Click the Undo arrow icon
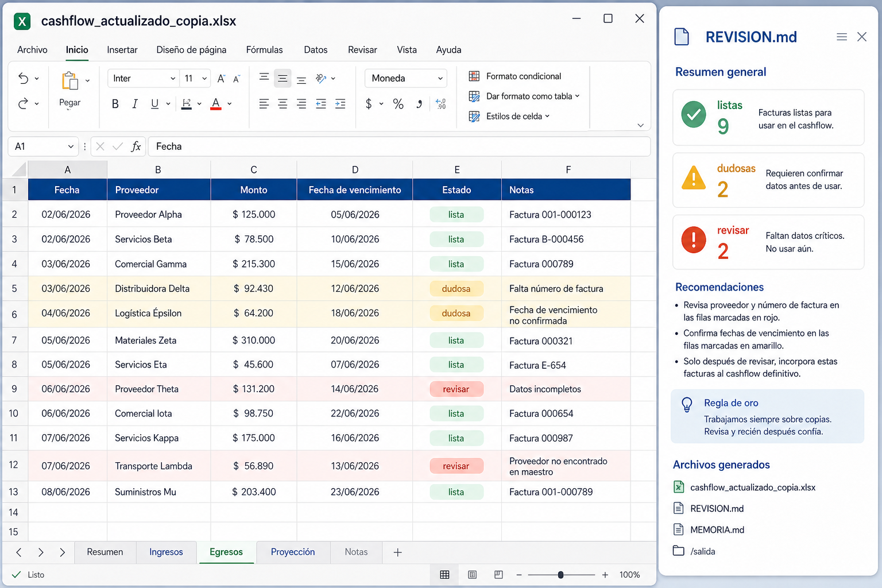The image size is (882, 588). tap(23, 79)
